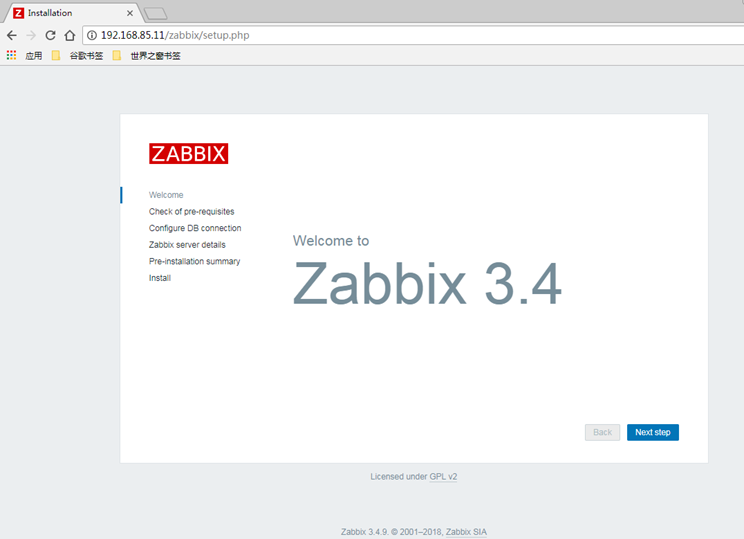
Task: Select the Welcome step
Action: click(166, 195)
